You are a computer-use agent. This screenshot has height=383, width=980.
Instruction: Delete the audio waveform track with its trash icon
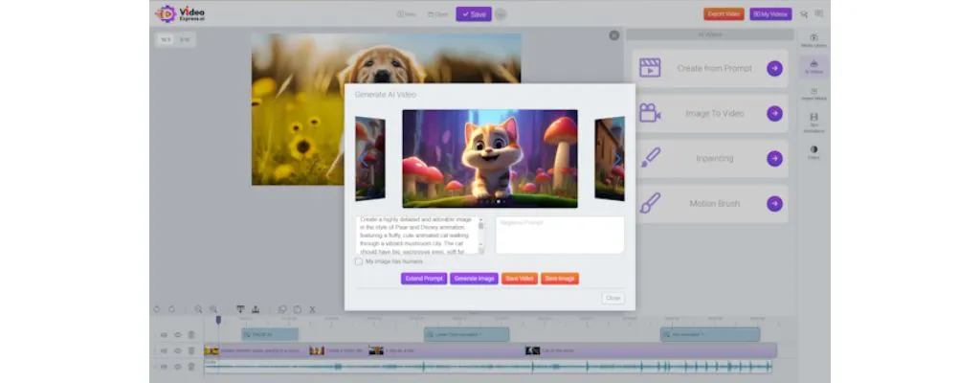[191, 367]
